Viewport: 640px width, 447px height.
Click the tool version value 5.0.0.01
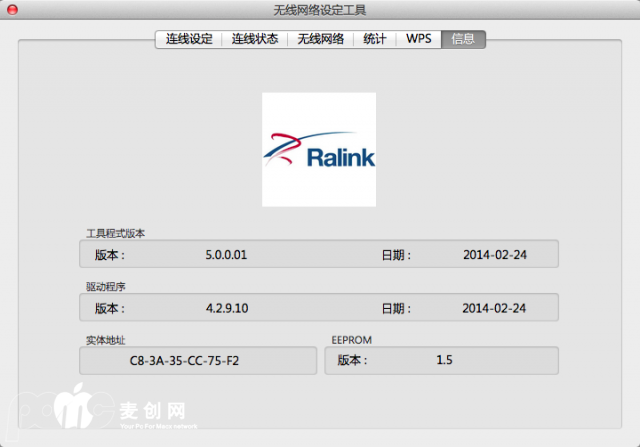(x=226, y=255)
